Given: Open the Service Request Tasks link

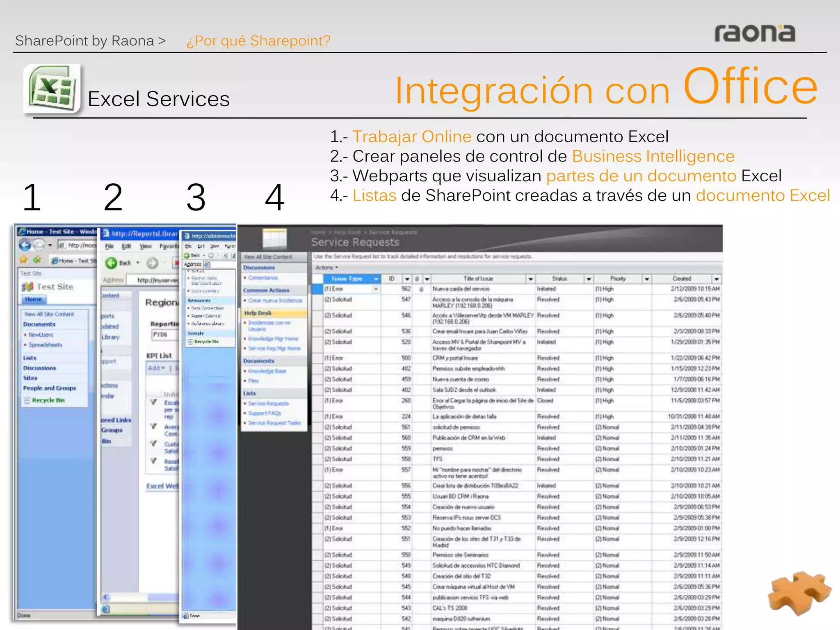Looking at the screenshot, I should [274, 423].
